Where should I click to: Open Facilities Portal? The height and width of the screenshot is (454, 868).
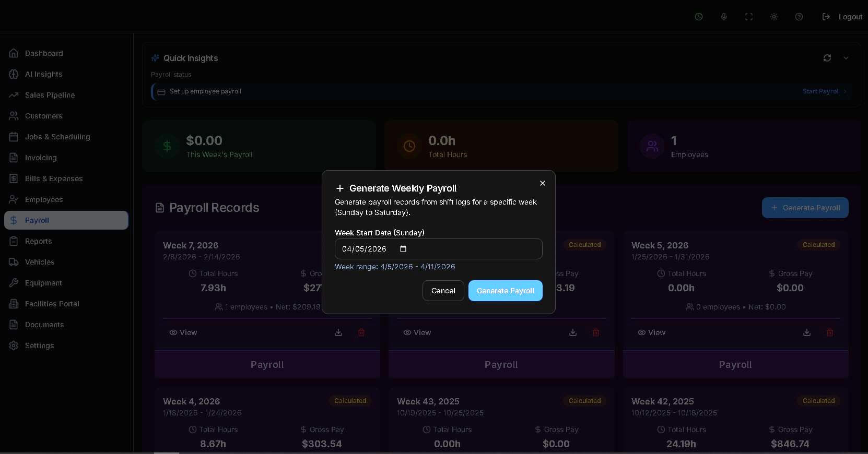pyautogui.click(x=66, y=304)
